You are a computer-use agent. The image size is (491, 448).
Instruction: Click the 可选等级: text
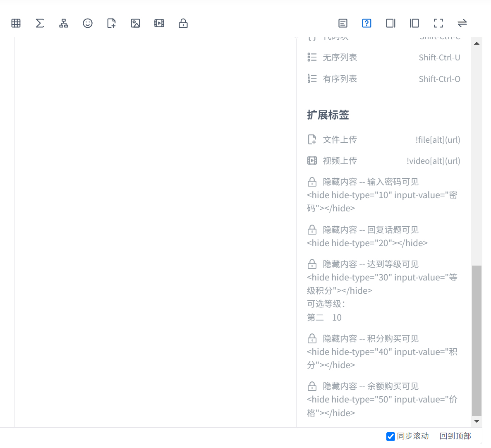pos(326,304)
